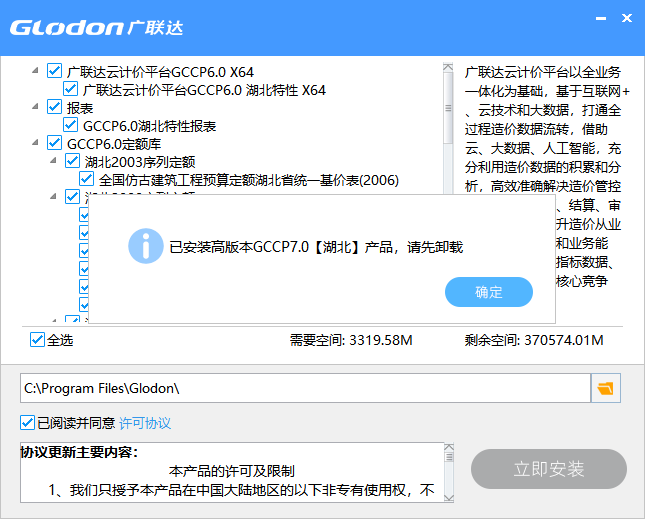The height and width of the screenshot is (519, 645).
Task: Close the installer window
Action: (x=627, y=18)
